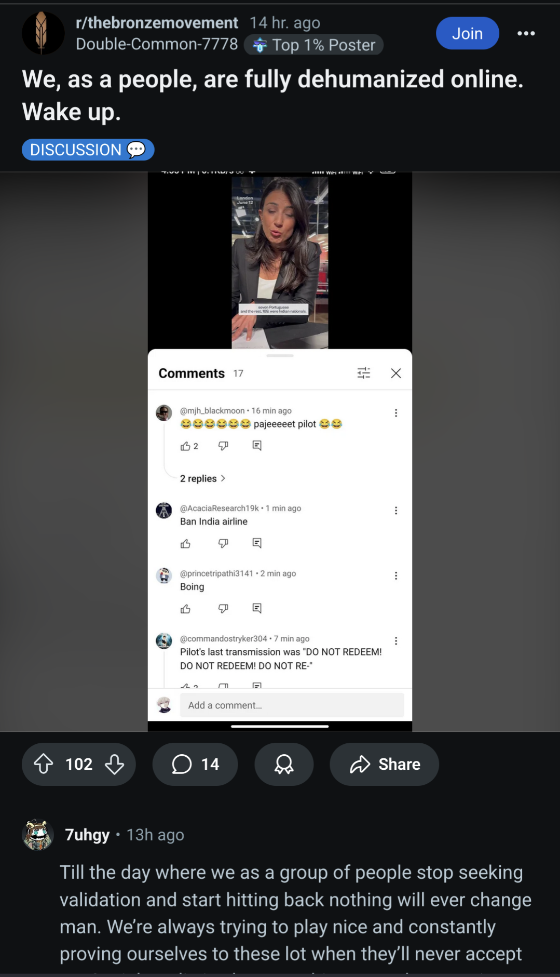Open 7uhgy's user profile avatar
The height and width of the screenshot is (977, 560).
(x=37, y=835)
